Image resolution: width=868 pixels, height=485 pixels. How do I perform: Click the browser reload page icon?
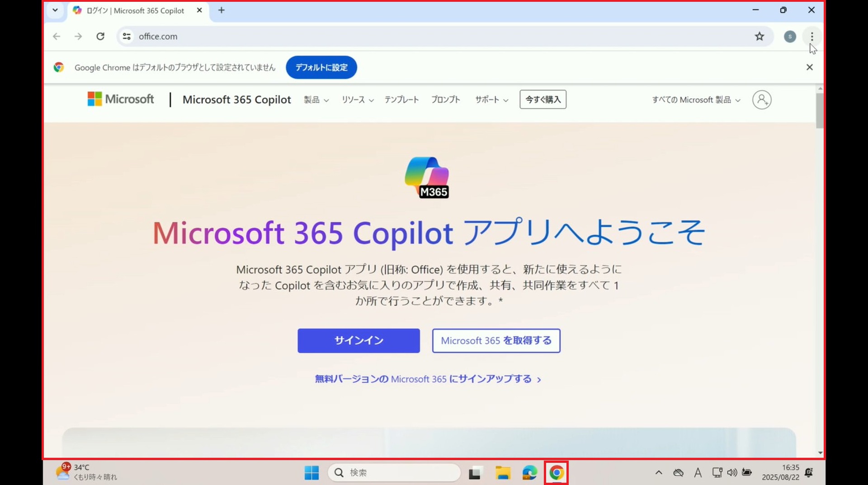click(x=100, y=36)
